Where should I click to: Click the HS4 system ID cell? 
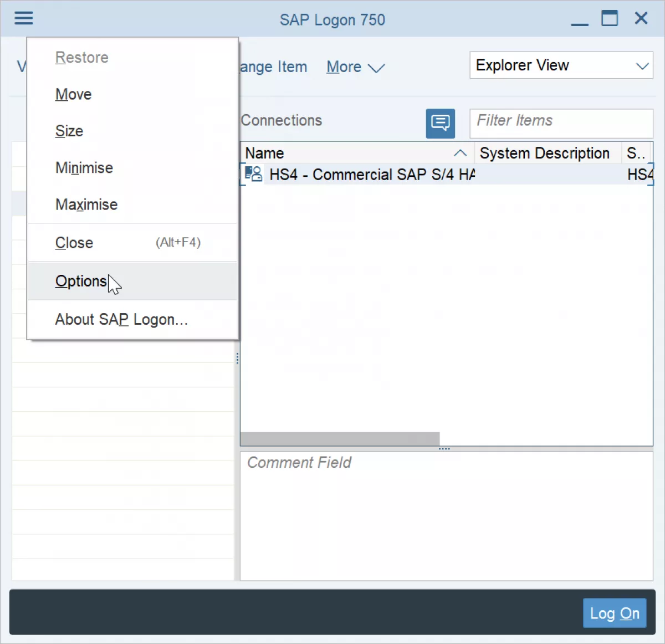(640, 175)
